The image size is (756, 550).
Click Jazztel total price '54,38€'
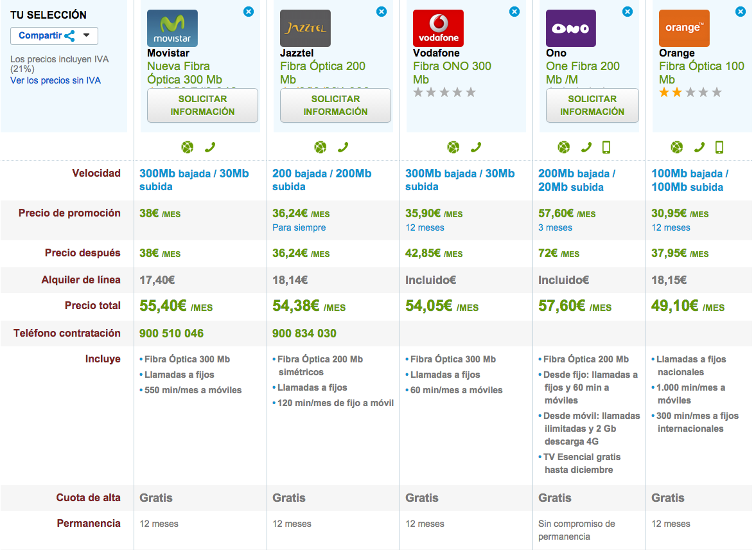coord(296,305)
